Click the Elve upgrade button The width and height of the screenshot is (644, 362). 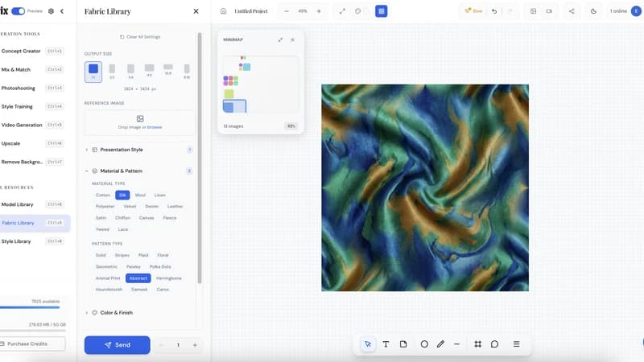pos(473,11)
